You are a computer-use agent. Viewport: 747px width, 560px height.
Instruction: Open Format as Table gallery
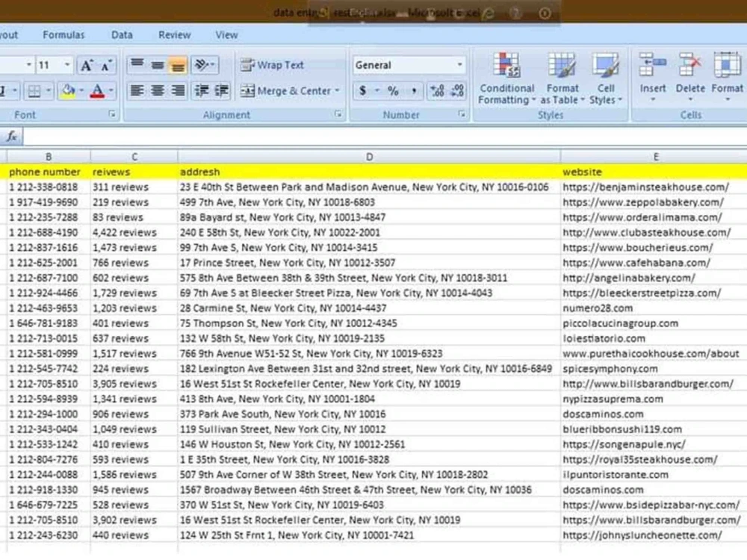tap(562, 78)
